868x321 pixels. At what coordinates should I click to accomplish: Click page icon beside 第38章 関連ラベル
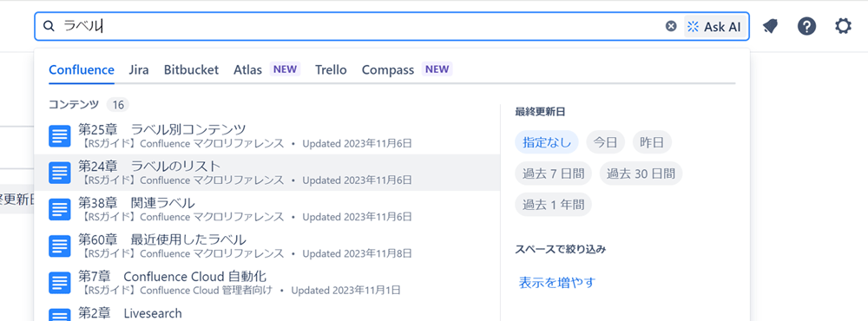pos(59,209)
